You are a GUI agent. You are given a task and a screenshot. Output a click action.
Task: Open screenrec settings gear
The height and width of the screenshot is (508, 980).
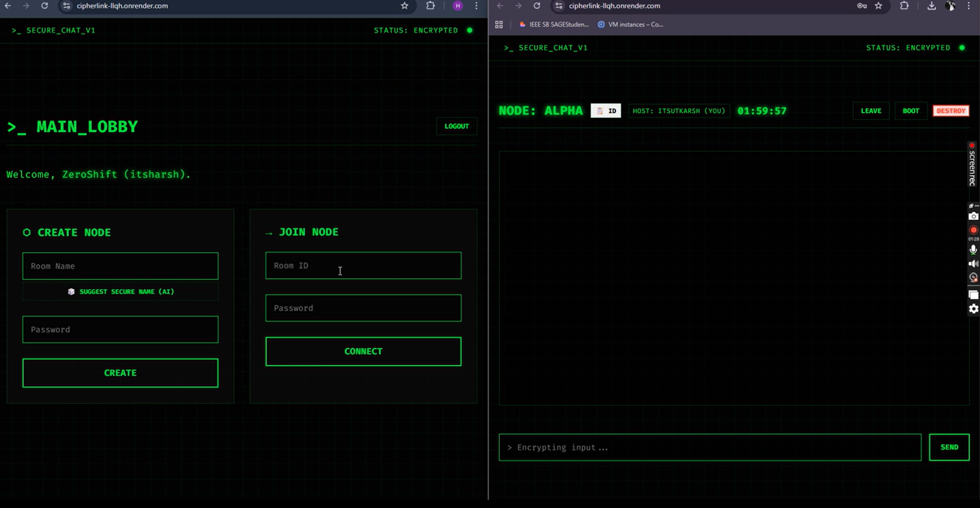point(973,309)
